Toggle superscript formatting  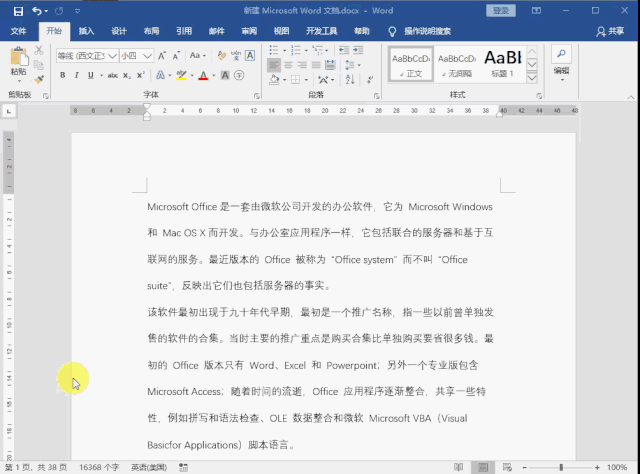point(141,75)
